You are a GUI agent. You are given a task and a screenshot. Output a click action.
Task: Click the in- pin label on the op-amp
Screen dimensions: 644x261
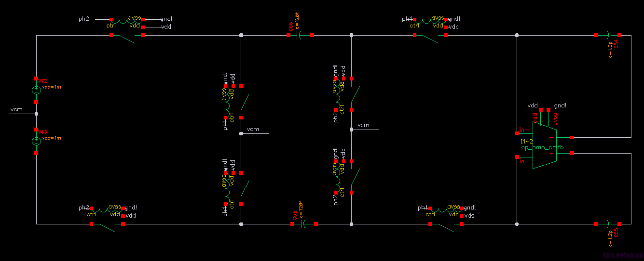pyautogui.click(x=524, y=161)
